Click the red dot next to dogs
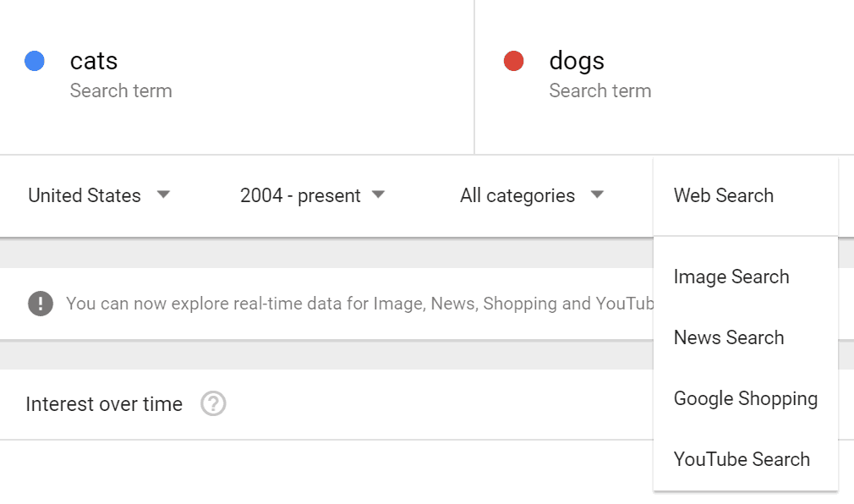The image size is (854, 504). click(x=513, y=61)
